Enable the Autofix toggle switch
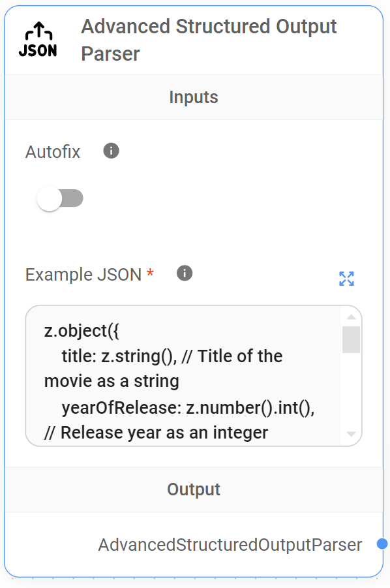Screen dimensions: 390x588 coord(61,198)
